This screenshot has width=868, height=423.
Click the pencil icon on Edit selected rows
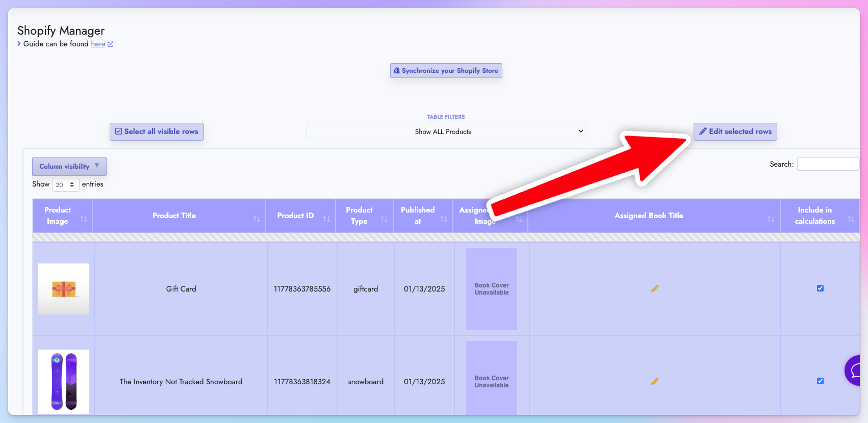[703, 131]
